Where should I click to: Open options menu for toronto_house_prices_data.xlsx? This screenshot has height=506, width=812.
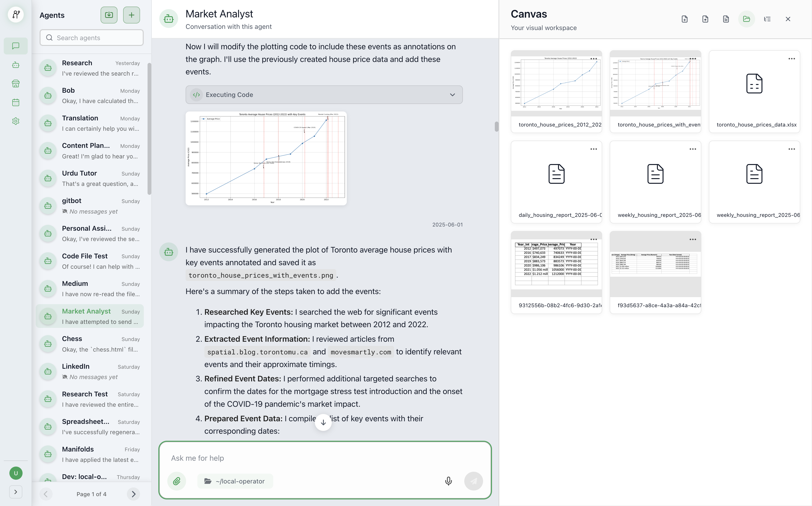click(x=791, y=59)
